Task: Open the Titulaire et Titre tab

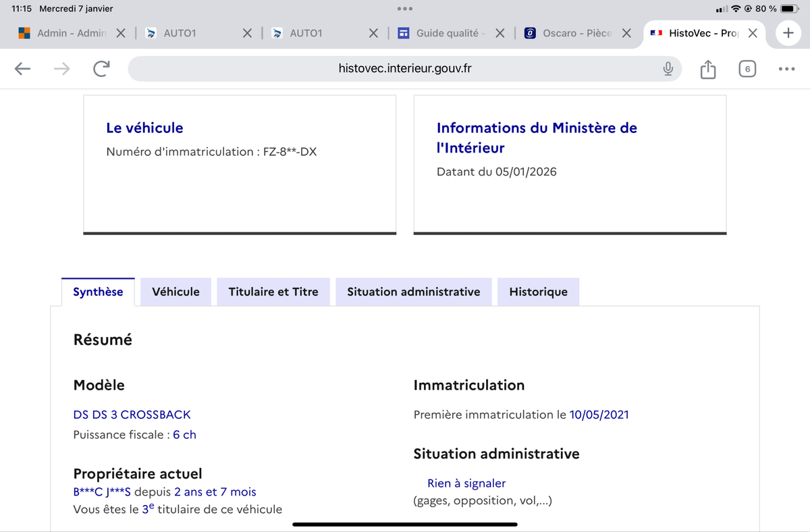Action: [273, 292]
